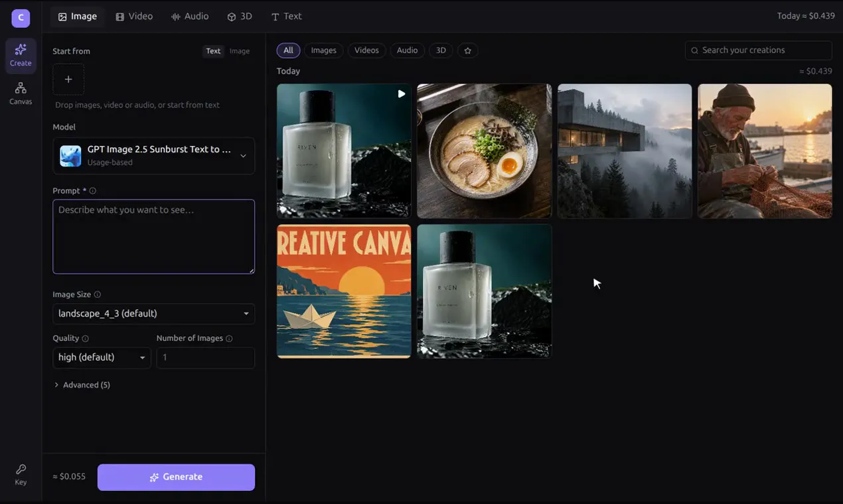Switch to the Image tab

[77, 17]
